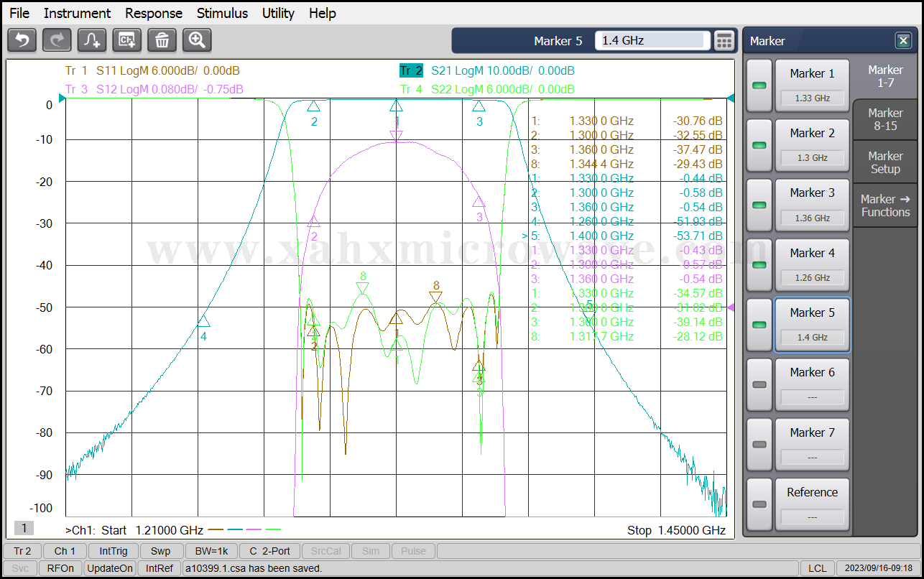Click the Add Trace toolbar icon

tap(92, 40)
